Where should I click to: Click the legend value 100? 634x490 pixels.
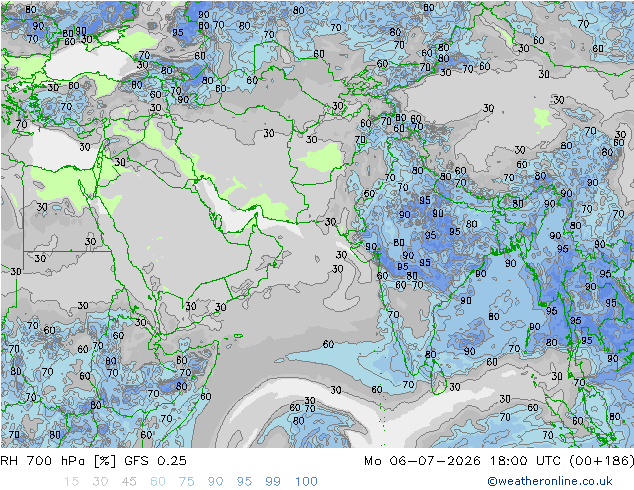coord(306,482)
